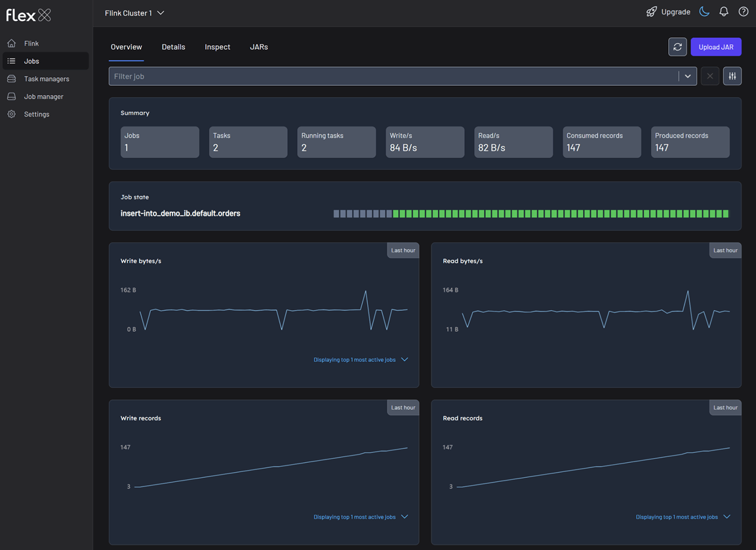Click Last hour badge on Read records
Viewport: 756px width, 550px height.
coord(725,407)
